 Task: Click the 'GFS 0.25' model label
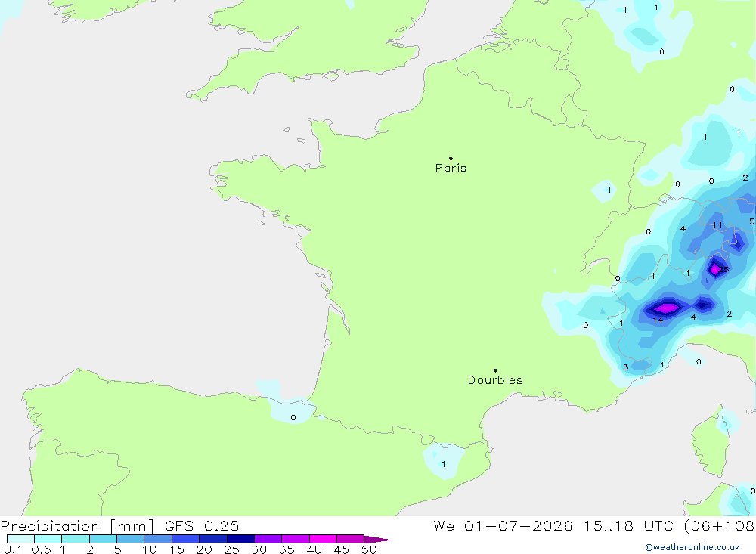tap(202, 526)
